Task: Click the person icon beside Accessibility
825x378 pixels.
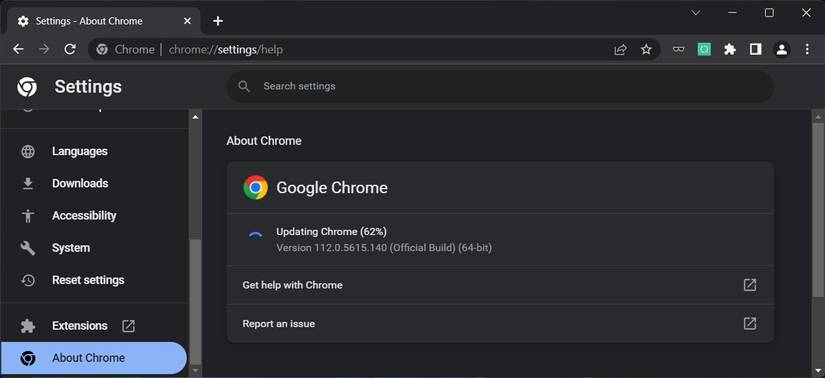Action: click(x=28, y=216)
